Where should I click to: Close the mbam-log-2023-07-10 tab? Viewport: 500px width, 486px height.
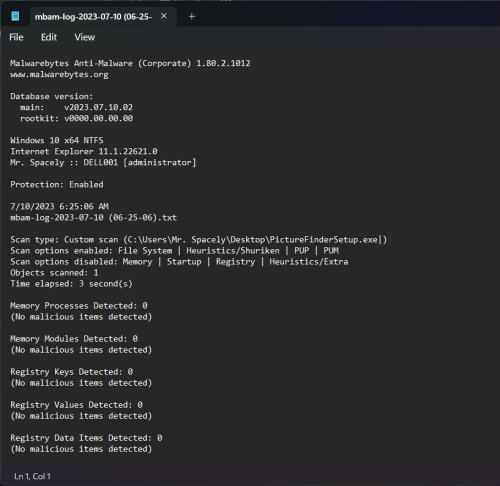164,16
